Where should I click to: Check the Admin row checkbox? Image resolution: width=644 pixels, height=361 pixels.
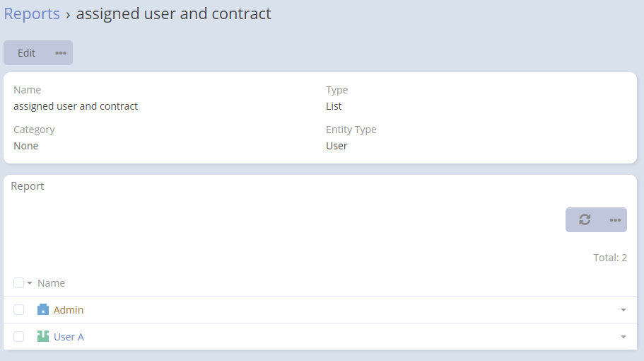[x=19, y=310]
